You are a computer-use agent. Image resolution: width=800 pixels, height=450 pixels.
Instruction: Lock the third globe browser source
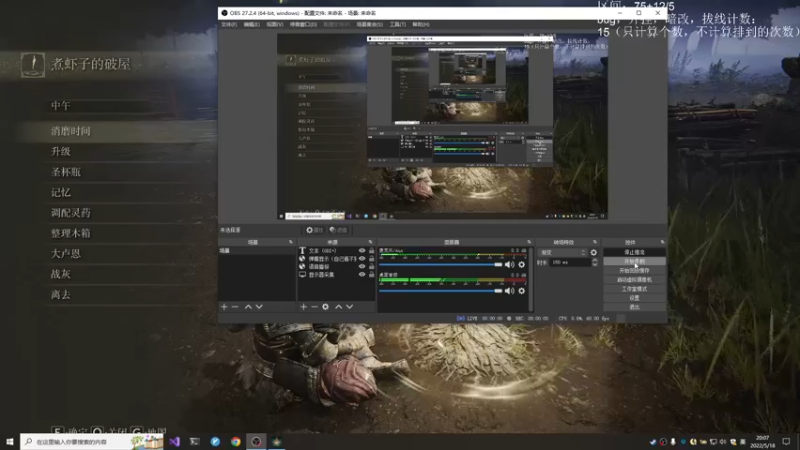[x=371, y=266]
